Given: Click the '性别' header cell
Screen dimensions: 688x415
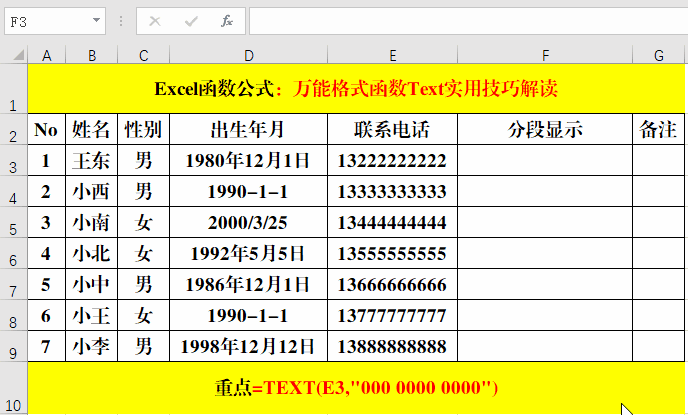Looking at the screenshot, I should pyautogui.click(x=143, y=129).
